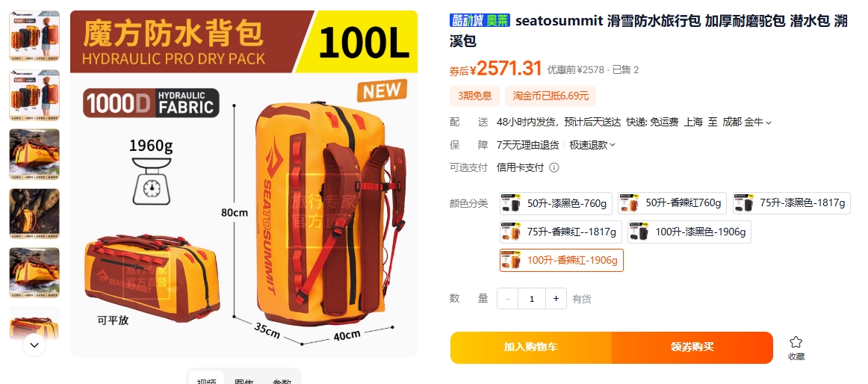This screenshot has width=868, height=384.
Task: Click 加入购物车 add to cart button
Action: coord(531,347)
